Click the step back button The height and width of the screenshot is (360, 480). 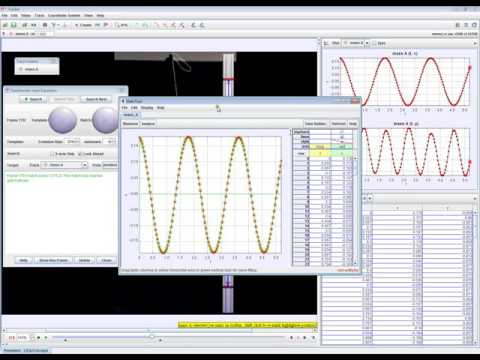[x=291, y=338]
